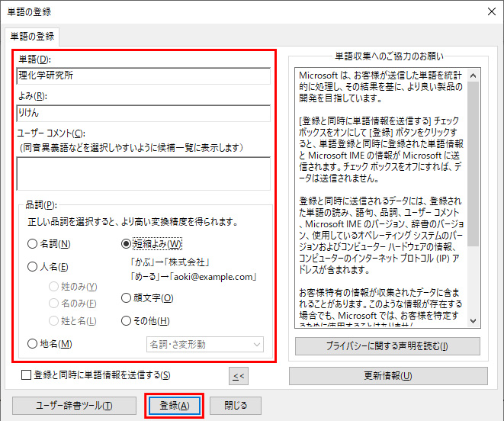Click the 更新情報 button
504x421 pixels.
387,376
